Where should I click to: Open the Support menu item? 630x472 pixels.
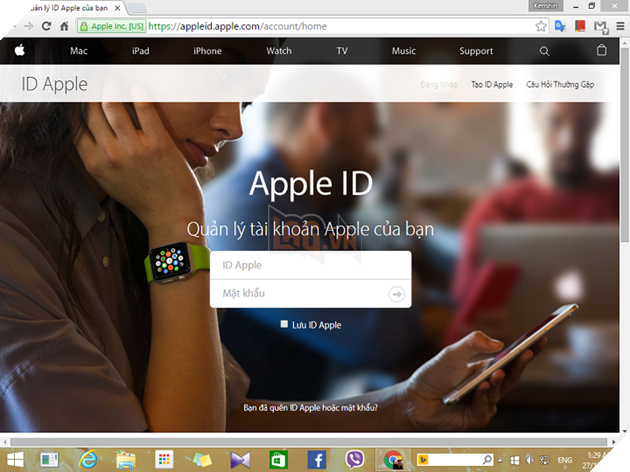[476, 51]
